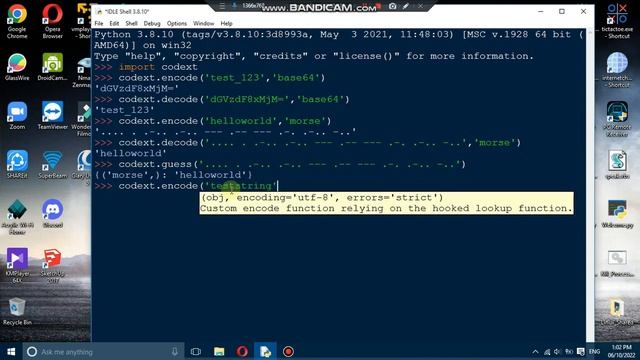This screenshot has height=360, width=640.
Task: Select the SketchUp 2017 desktop icon
Action: coord(53,265)
